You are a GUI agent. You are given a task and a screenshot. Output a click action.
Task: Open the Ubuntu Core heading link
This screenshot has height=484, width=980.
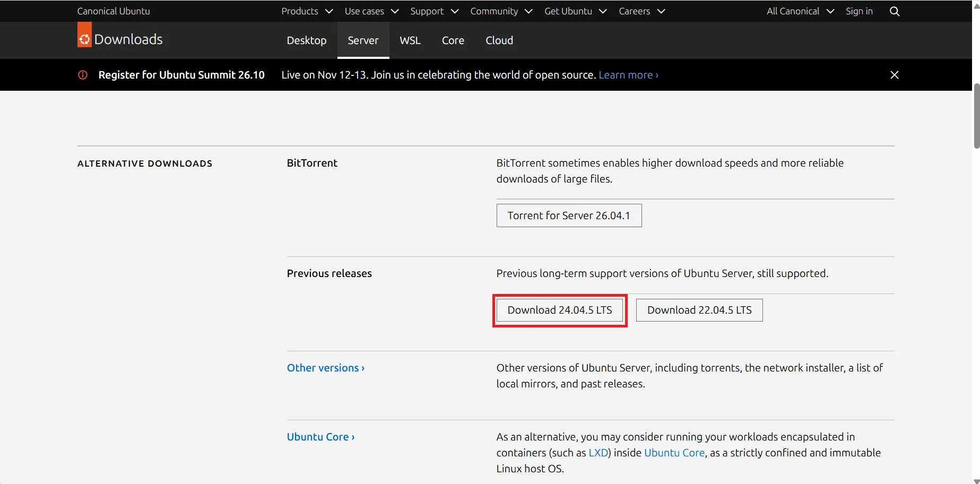pos(321,437)
